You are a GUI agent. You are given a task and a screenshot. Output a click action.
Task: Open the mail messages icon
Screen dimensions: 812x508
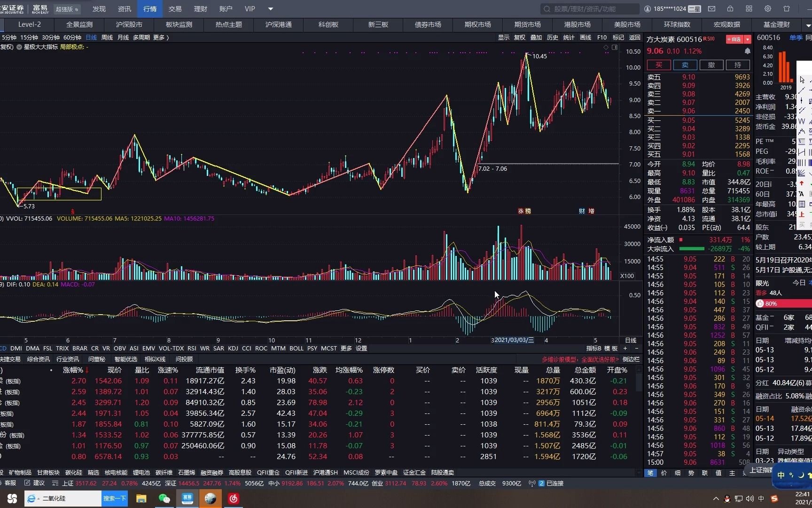[711, 9]
